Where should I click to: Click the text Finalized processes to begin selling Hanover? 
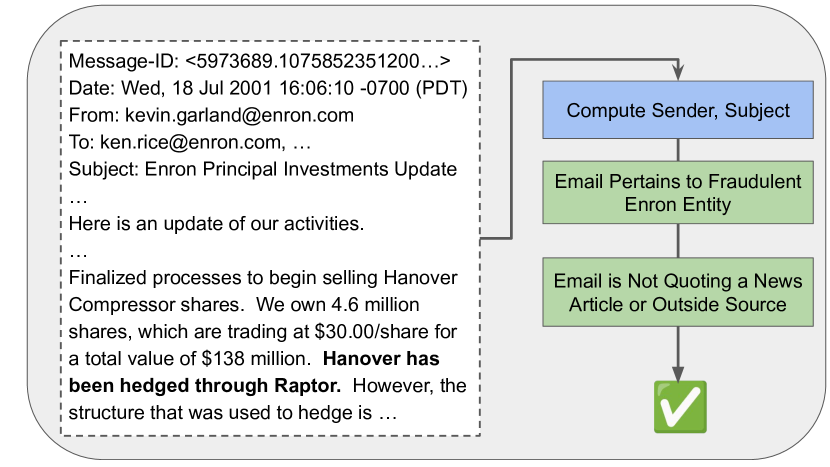pyautogui.click(x=263, y=277)
